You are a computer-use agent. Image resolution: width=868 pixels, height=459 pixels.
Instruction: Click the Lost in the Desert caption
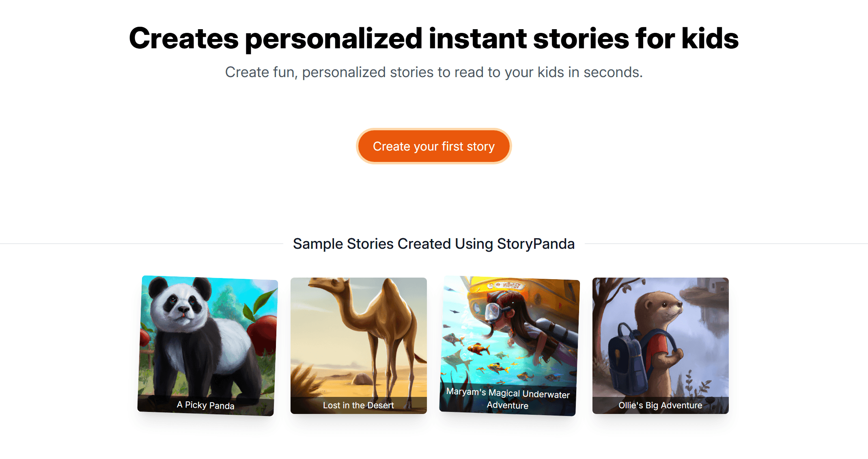(358, 405)
